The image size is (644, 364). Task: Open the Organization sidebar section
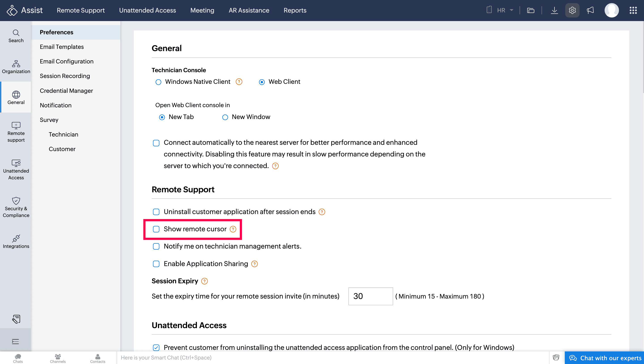coord(16,67)
